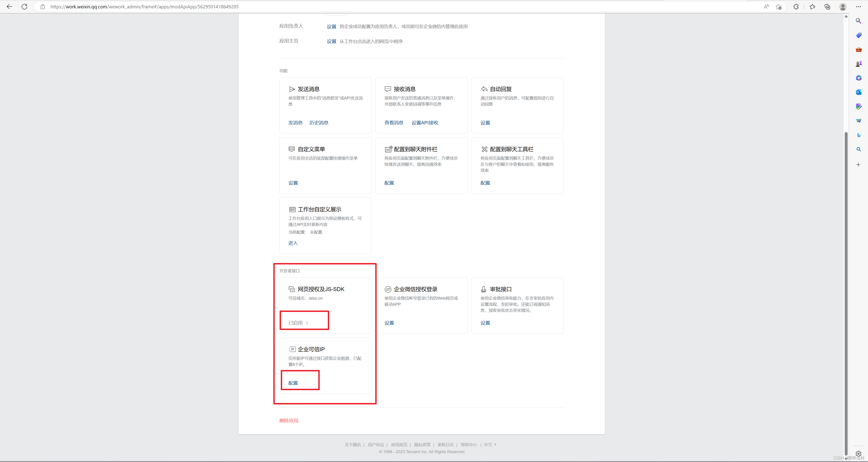Click the 发送消息 paper-plane icon
The width and height of the screenshot is (868, 462).
coord(292,89)
